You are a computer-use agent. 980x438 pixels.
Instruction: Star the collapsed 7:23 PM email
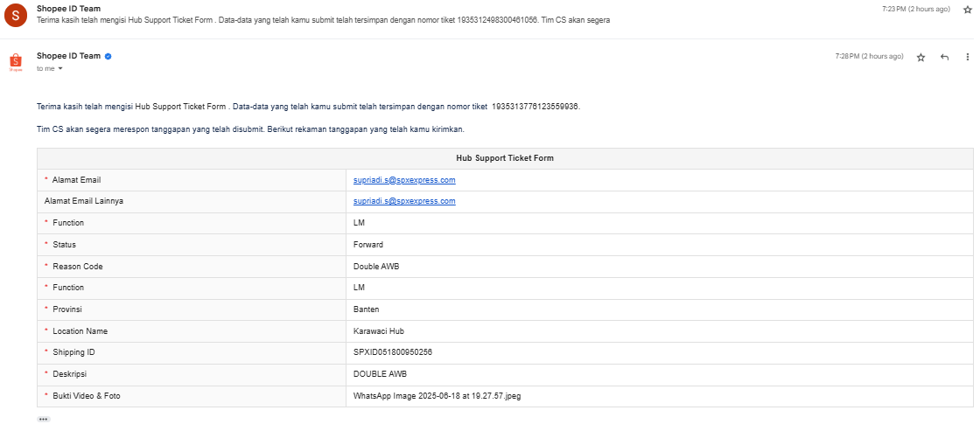pyautogui.click(x=968, y=10)
